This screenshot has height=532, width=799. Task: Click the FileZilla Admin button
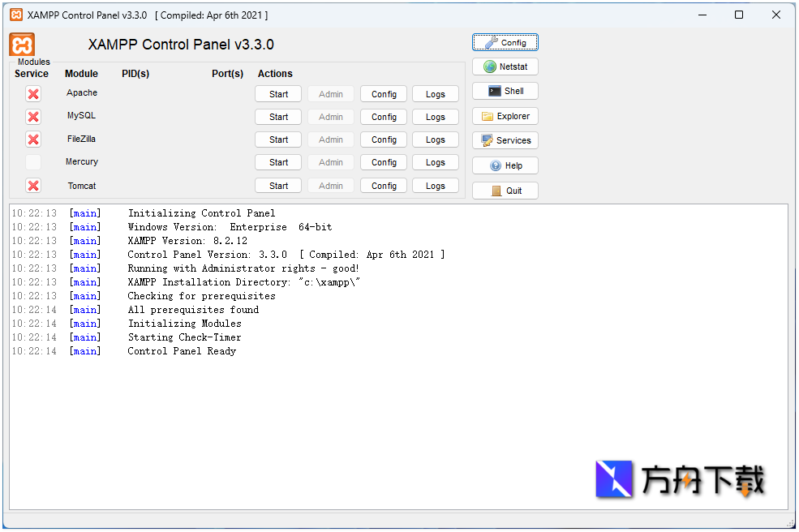pos(331,139)
